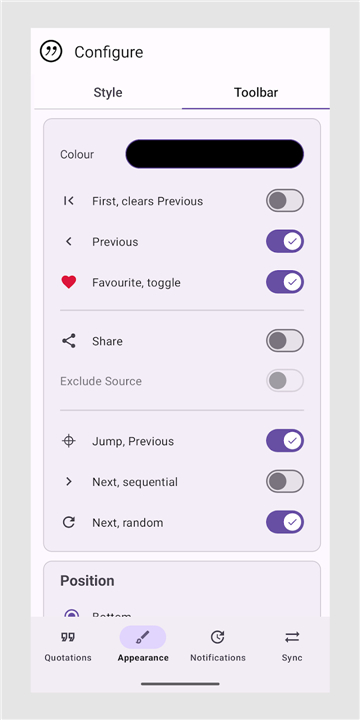Enable the First, clears Previous switch
This screenshot has height=720, width=360.
[x=285, y=201]
